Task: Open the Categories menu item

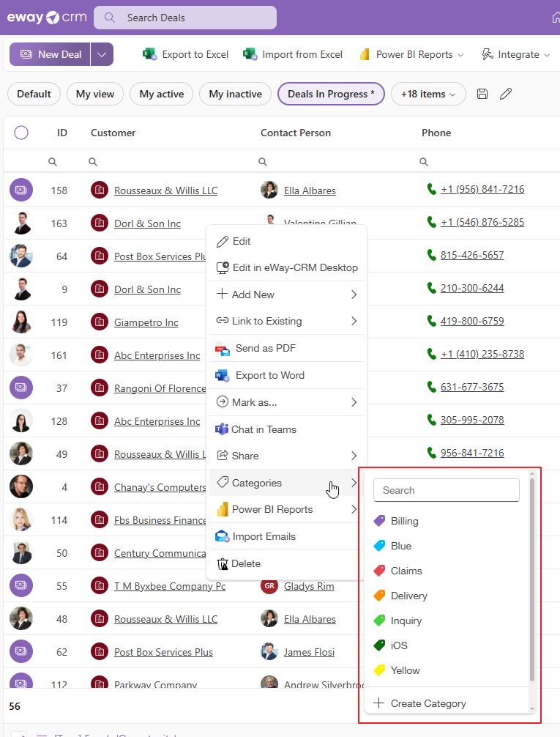Action: coord(286,483)
